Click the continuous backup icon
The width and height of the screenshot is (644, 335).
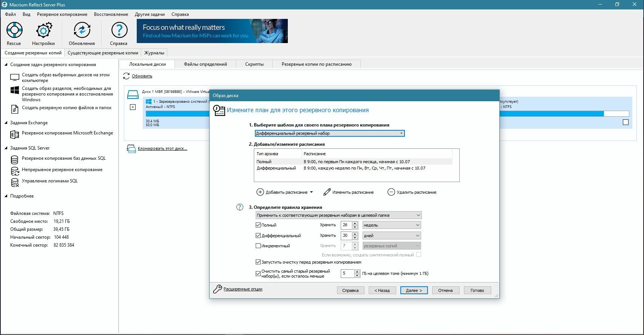click(x=15, y=171)
